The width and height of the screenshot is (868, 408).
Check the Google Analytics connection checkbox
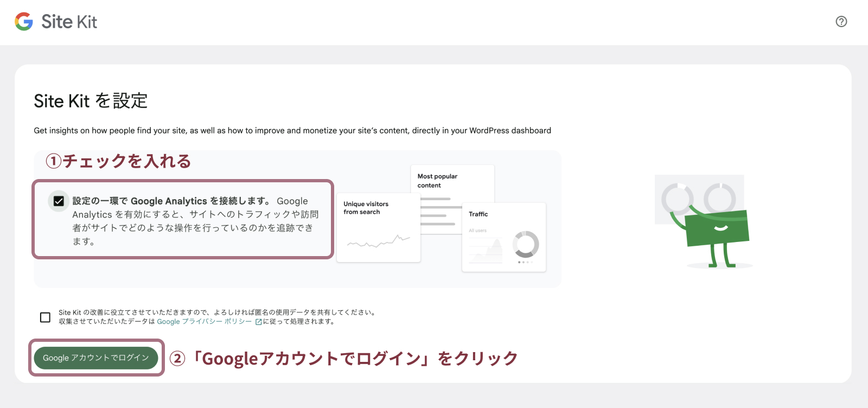pyautogui.click(x=59, y=201)
